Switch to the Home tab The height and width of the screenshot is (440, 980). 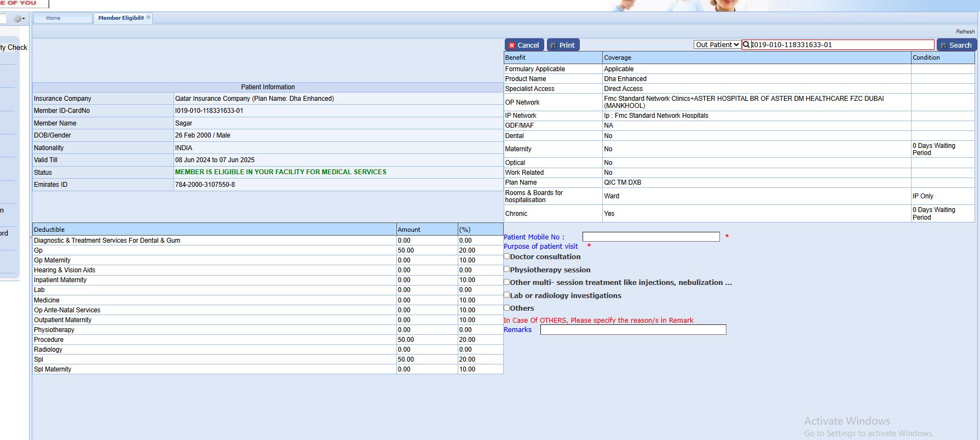[54, 18]
